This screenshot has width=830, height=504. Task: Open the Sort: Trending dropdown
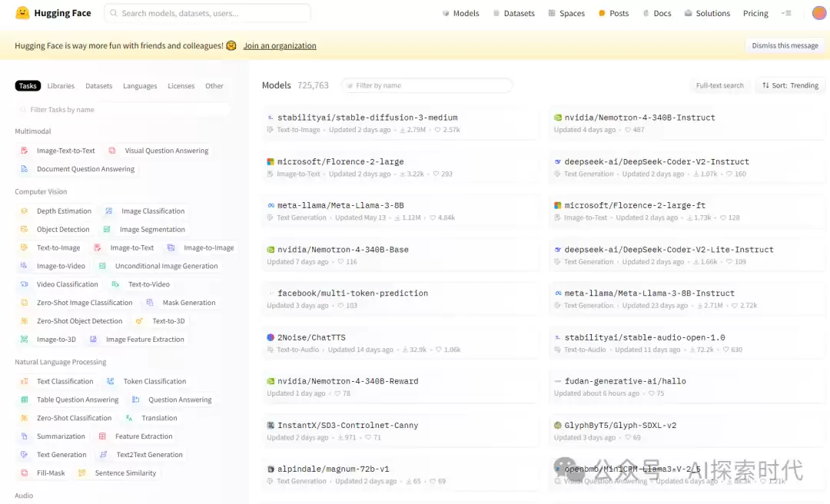[x=790, y=85]
